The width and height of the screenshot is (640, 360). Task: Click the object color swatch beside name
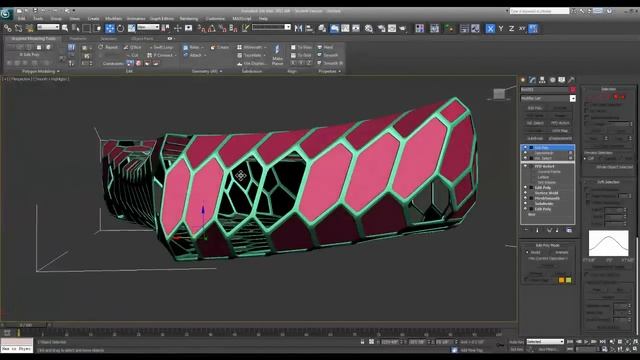(573, 89)
